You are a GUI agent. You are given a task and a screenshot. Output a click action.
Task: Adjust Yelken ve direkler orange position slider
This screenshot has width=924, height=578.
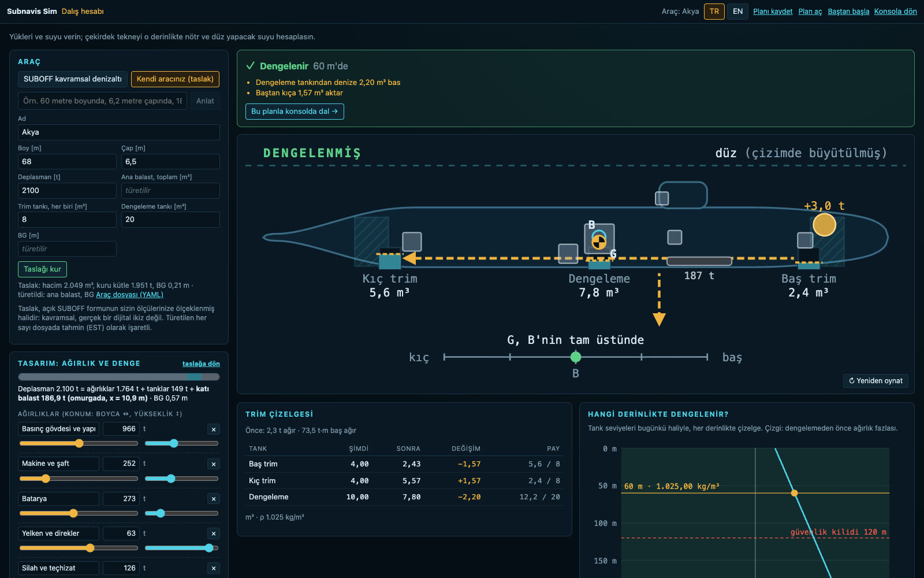coord(79,548)
